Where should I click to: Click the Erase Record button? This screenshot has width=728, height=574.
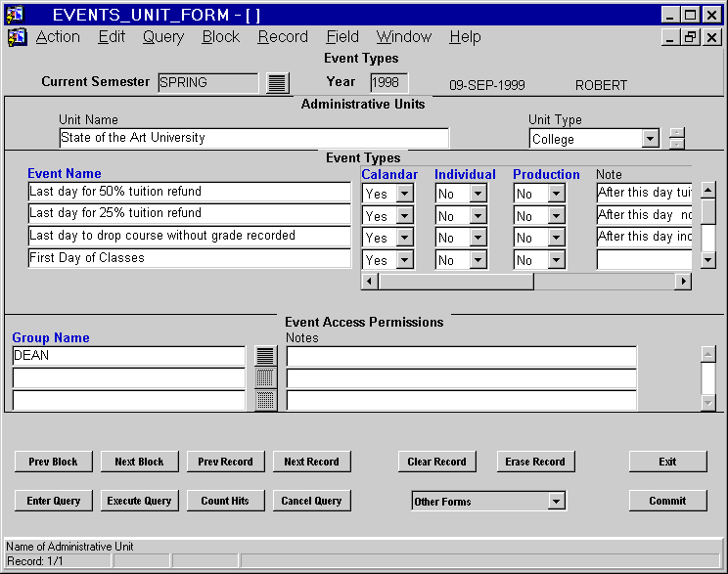coord(536,462)
